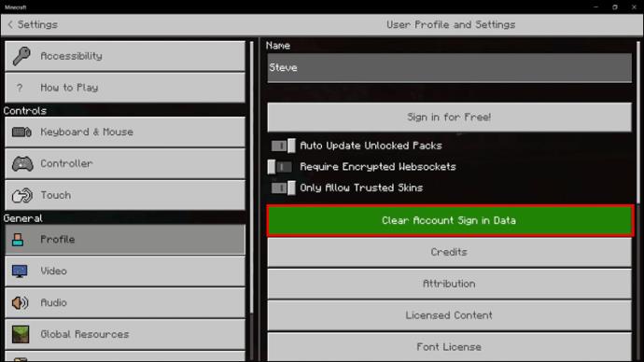644x362 pixels.
Task: Click the Sign in for Free button
Action: coord(449,118)
